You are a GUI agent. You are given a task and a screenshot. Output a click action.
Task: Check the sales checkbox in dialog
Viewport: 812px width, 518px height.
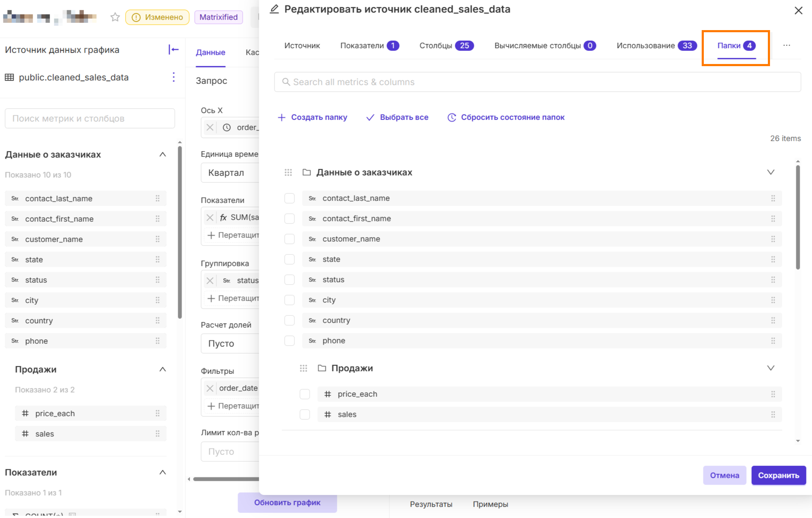(x=305, y=415)
